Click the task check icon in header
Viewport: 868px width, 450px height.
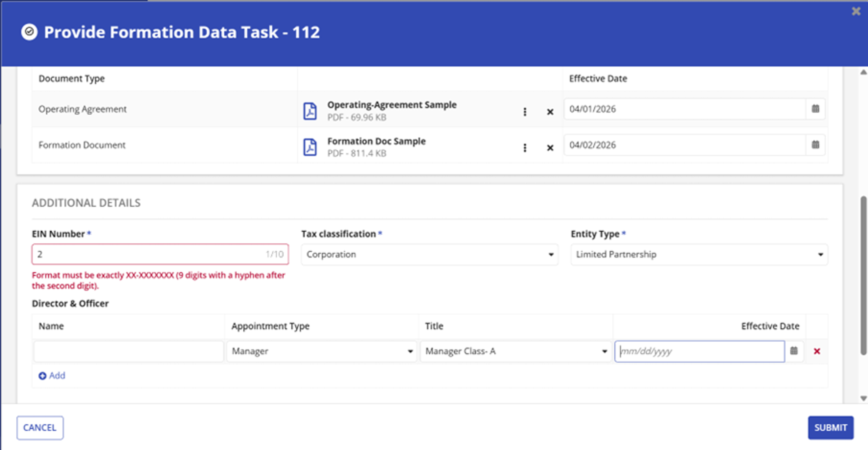[29, 32]
